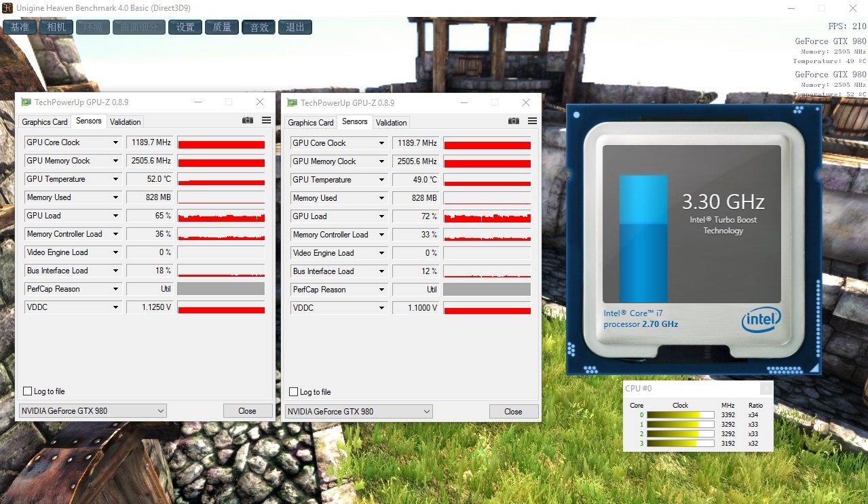Open the hamburger menu in right GPU-Z window
The height and width of the screenshot is (504, 868).
(532, 121)
